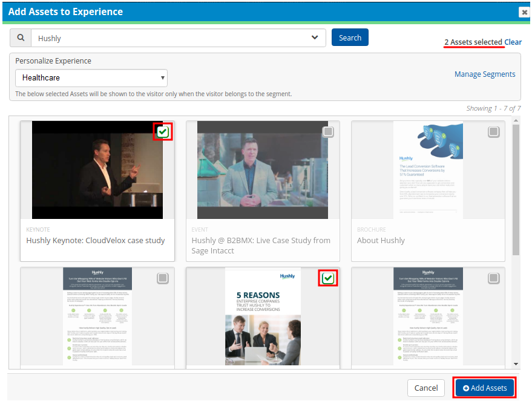
Task: Click the magnifier search icon
Action: click(x=21, y=37)
